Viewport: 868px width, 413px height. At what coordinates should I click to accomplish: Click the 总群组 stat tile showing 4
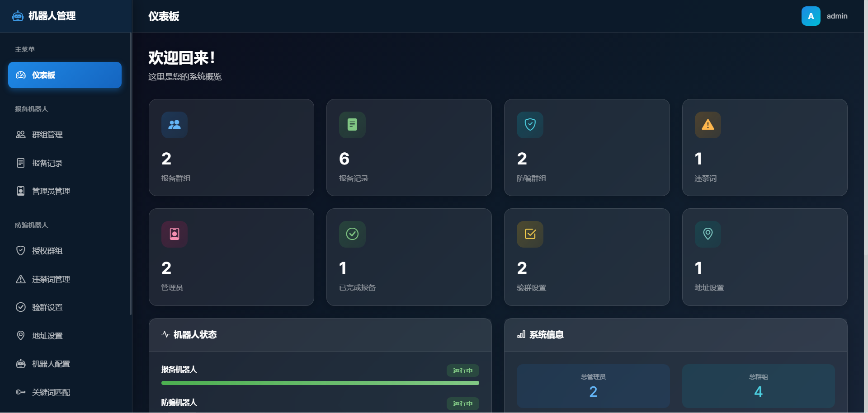pos(758,386)
